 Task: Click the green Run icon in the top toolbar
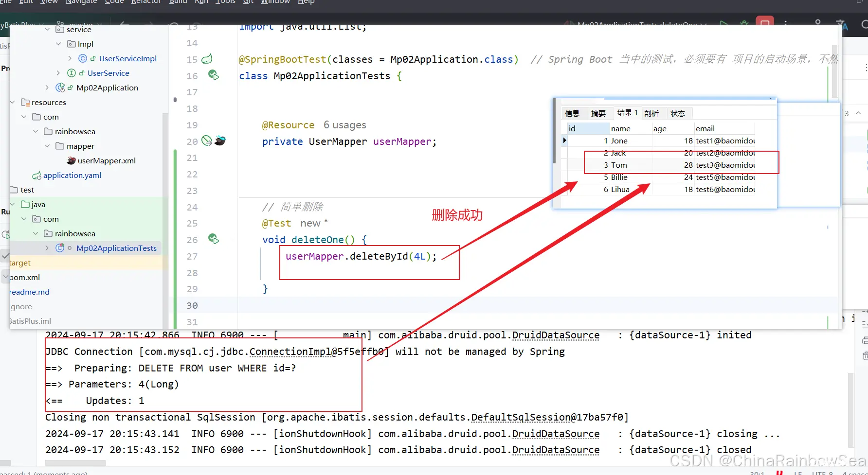pos(724,23)
